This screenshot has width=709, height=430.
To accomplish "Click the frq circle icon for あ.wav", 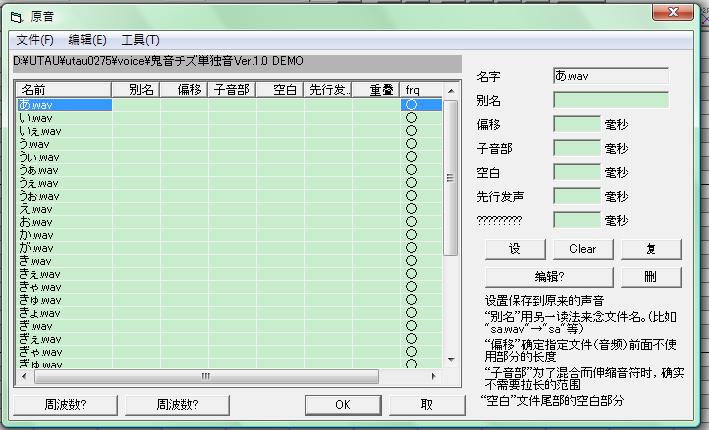I will coord(411,104).
